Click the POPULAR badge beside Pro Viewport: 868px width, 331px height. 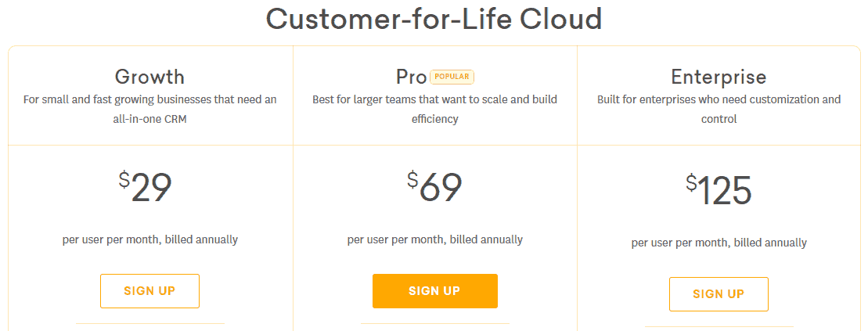click(x=452, y=77)
